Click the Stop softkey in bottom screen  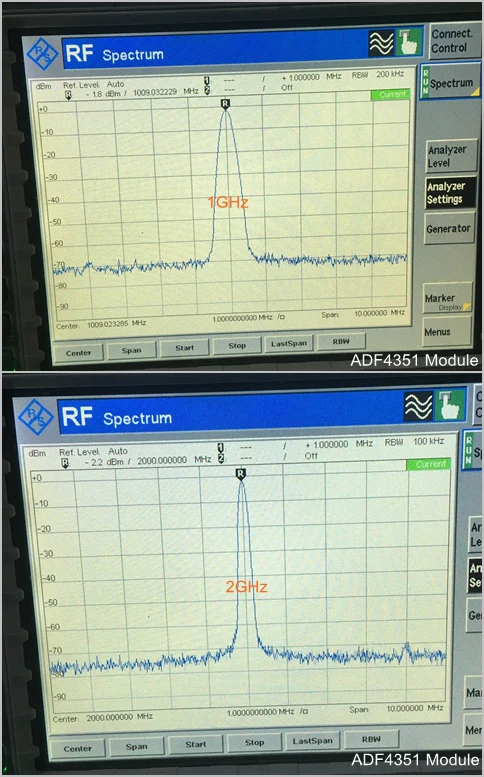point(255,742)
